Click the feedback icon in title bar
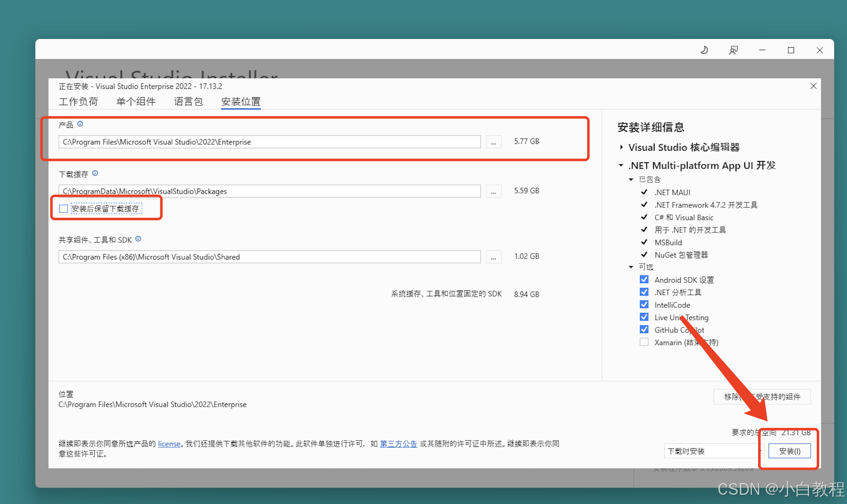Image resolution: width=847 pixels, height=504 pixels. 733,50
